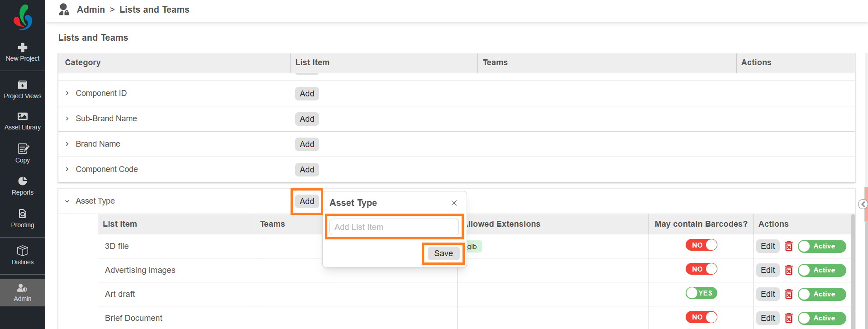Open Reports pie chart icon
Image resolution: width=868 pixels, height=329 pixels.
23,181
